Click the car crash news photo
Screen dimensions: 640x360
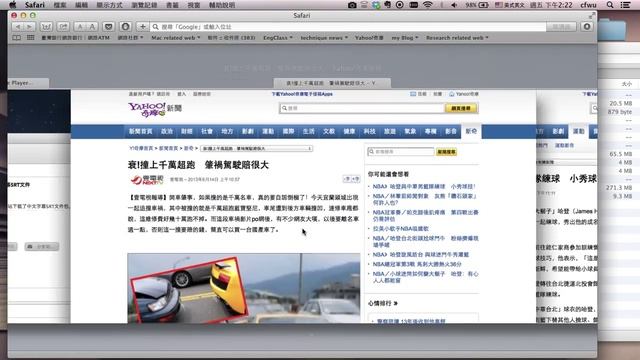(244, 288)
